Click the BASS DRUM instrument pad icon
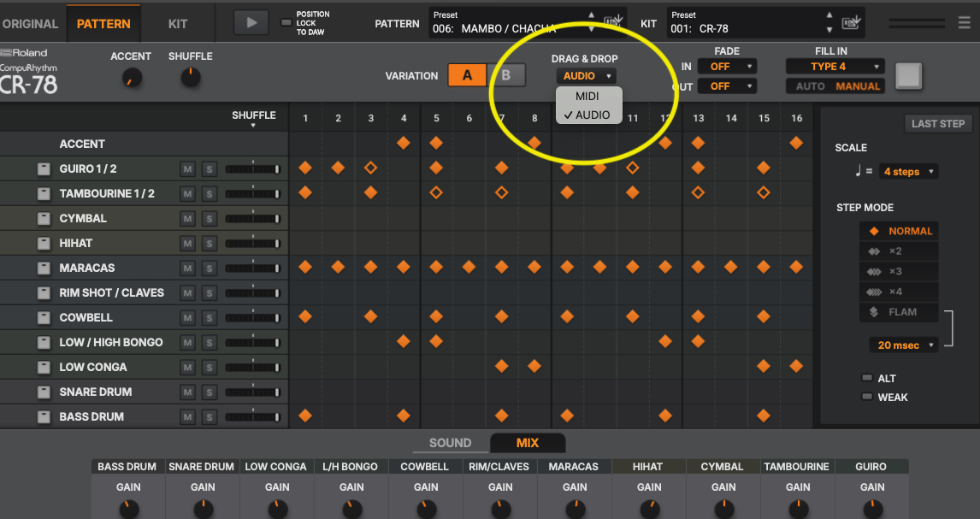Image resolution: width=980 pixels, height=519 pixels. tap(44, 417)
